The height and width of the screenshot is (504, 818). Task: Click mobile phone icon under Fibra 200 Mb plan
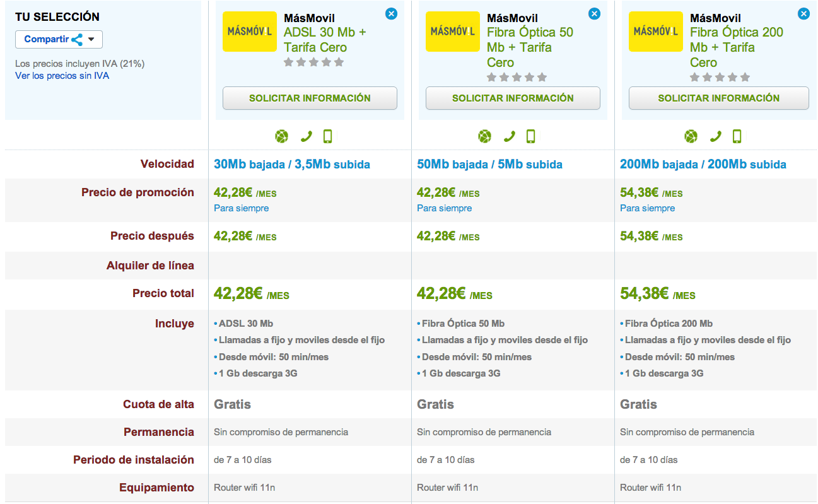click(737, 136)
